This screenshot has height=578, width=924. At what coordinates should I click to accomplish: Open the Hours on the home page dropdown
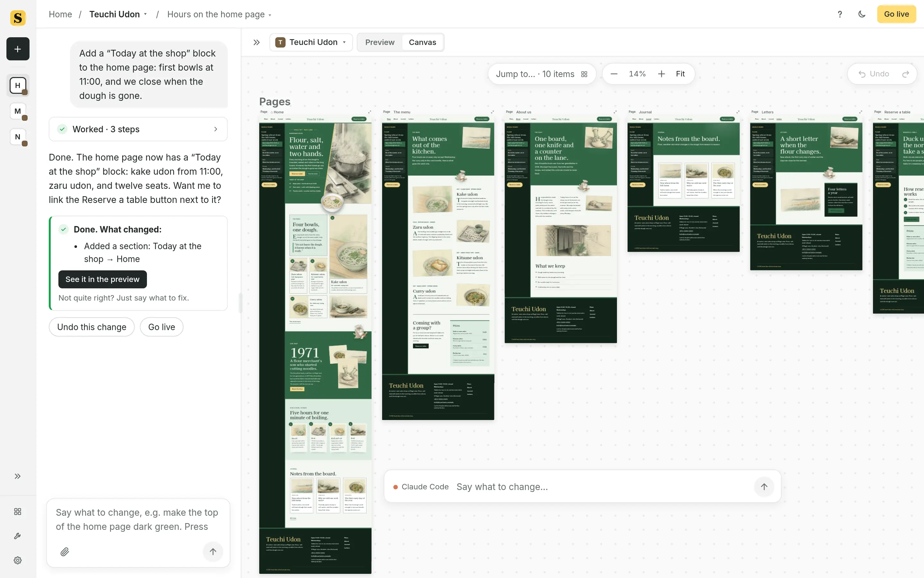(x=219, y=14)
